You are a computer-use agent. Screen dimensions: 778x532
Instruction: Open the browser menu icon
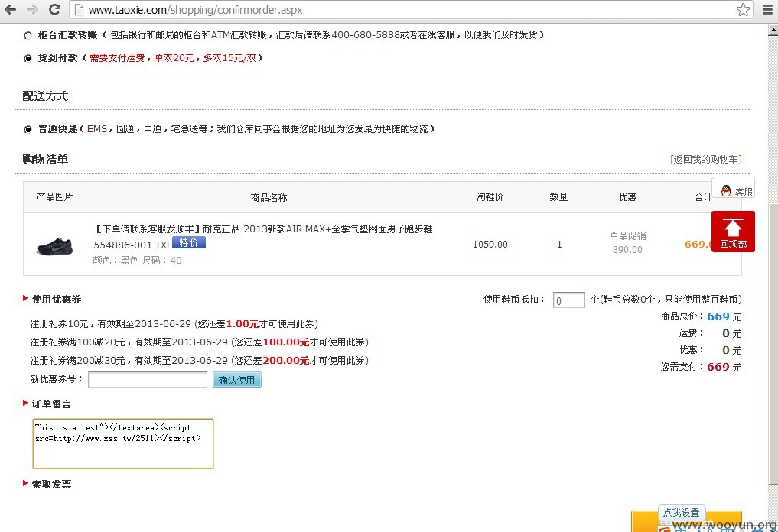pos(767,9)
